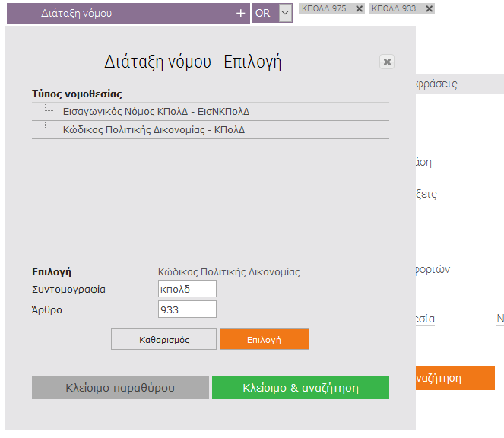Screen dimensions: 504x438
Task: Remove the ΚΠΟΛΔ 975 tag
Action: [360, 8]
